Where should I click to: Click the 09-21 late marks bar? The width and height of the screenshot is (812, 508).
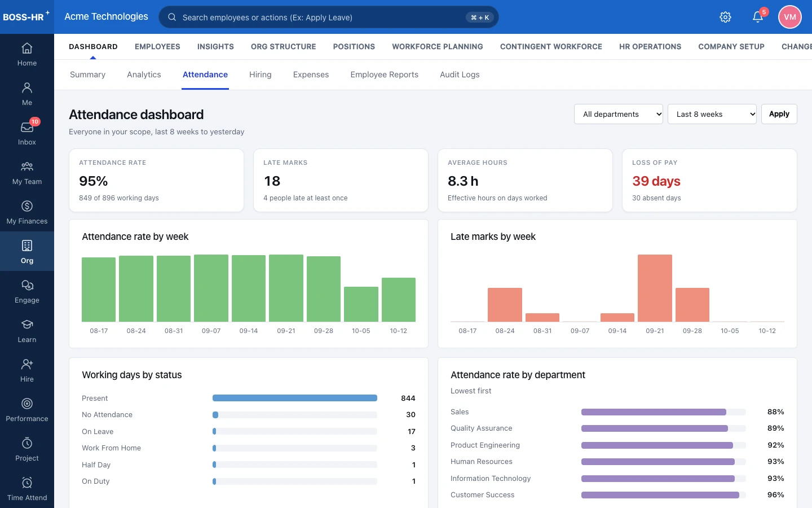click(655, 288)
